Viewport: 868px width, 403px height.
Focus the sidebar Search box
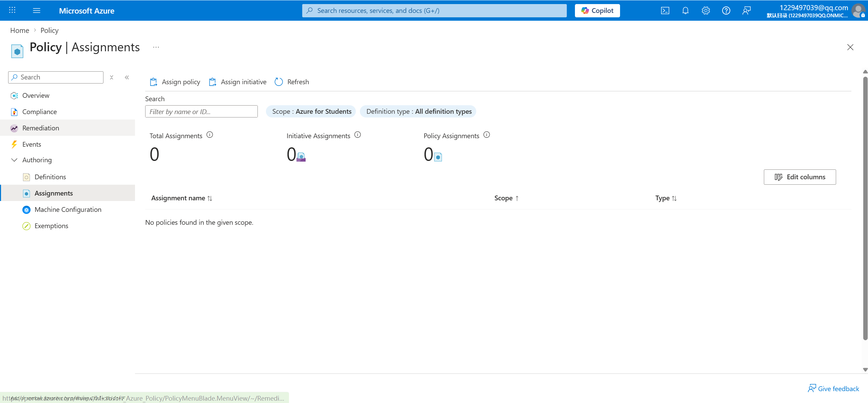pyautogui.click(x=56, y=77)
